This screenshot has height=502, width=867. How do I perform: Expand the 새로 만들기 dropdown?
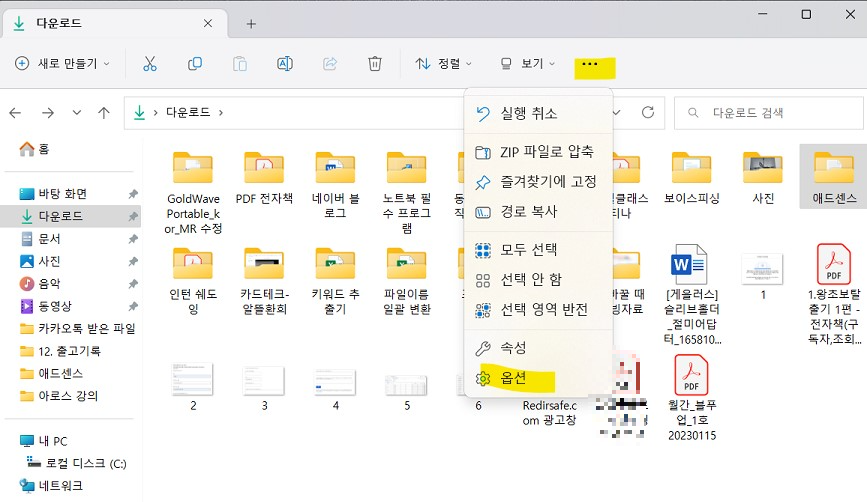click(x=62, y=64)
